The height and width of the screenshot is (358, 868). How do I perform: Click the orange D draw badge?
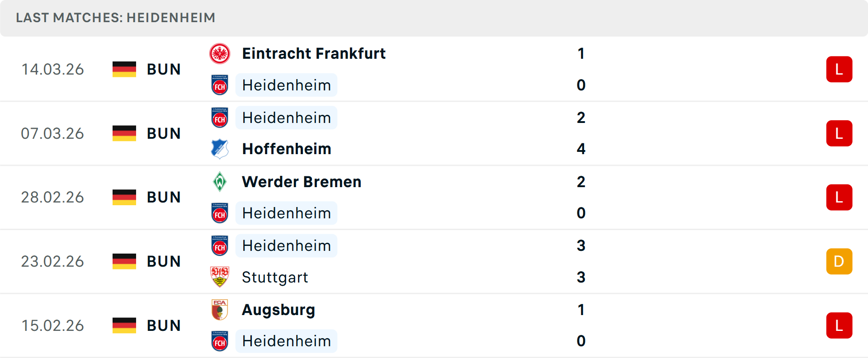[839, 261]
